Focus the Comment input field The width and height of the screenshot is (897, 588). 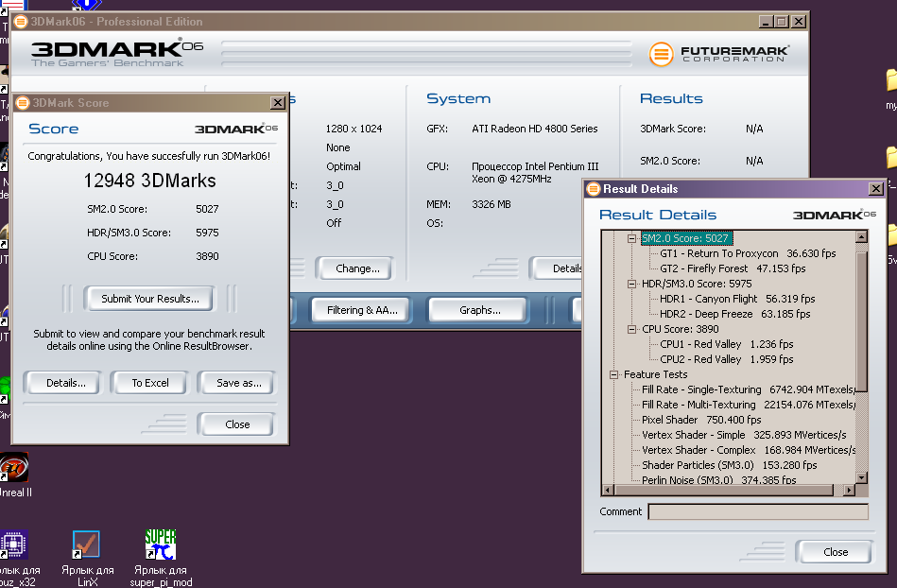point(758,511)
